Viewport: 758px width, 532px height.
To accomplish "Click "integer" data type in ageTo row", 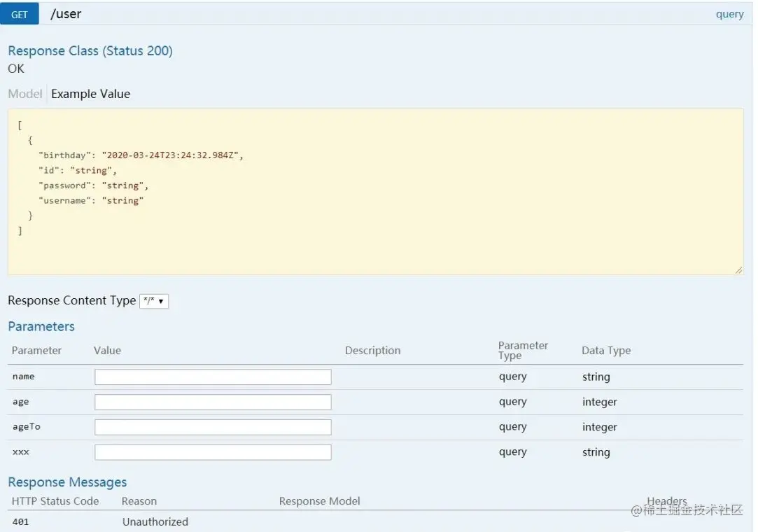I will tap(599, 427).
